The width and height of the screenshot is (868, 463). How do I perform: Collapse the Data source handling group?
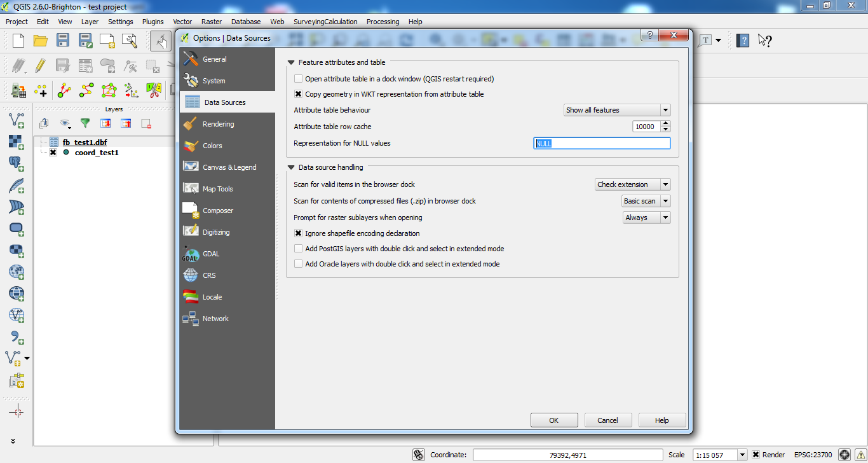tap(292, 168)
